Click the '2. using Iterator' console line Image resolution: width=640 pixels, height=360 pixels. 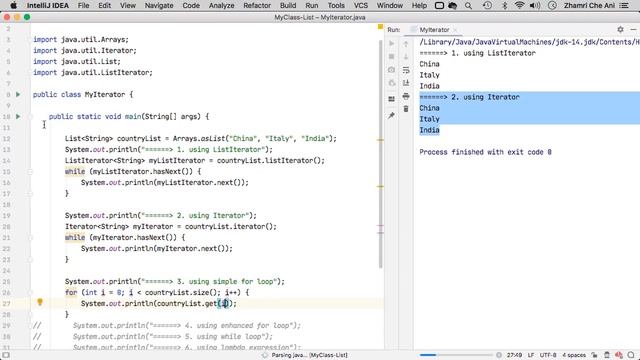tap(469, 97)
